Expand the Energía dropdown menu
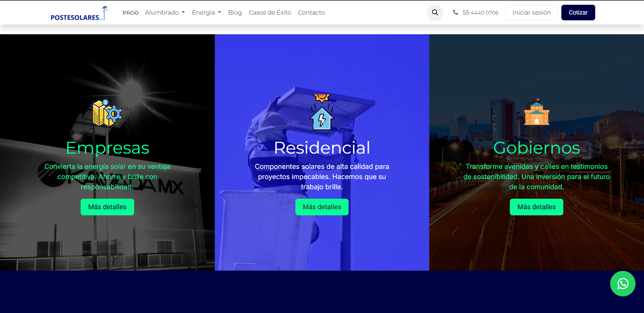644x313 pixels. point(206,13)
